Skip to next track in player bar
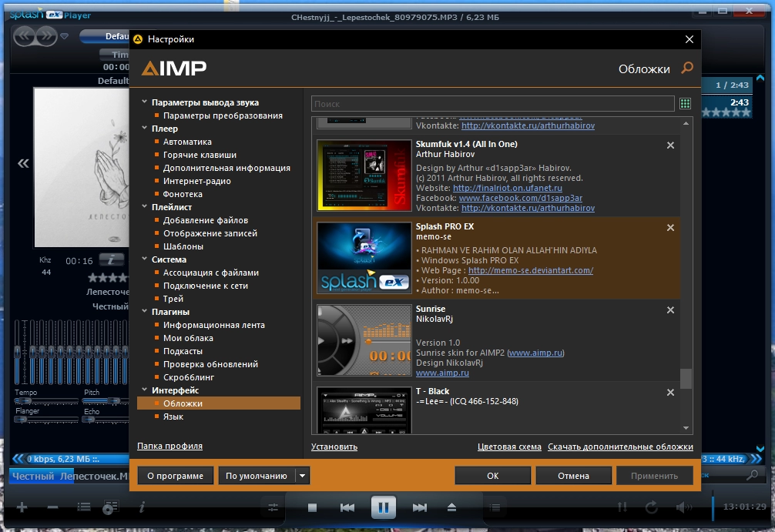This screenshot has height=532, width=775. (x=420, y=507)
